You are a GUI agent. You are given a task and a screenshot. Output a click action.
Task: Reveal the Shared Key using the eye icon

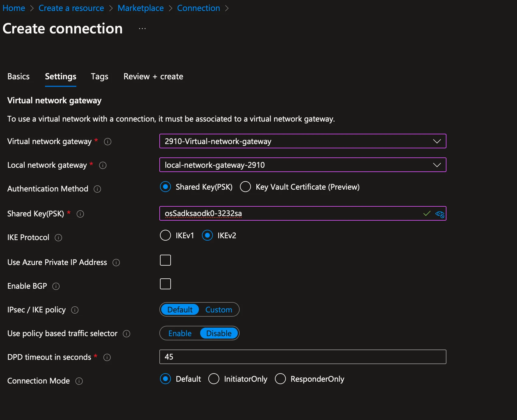pos(439,214)
